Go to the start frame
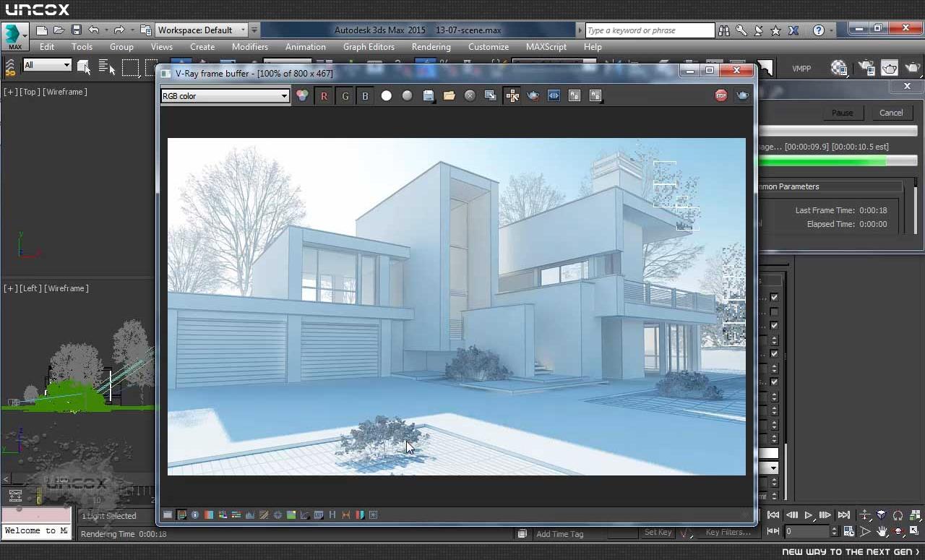The width and height of the screenshot is (925, 560). point(773,515)
